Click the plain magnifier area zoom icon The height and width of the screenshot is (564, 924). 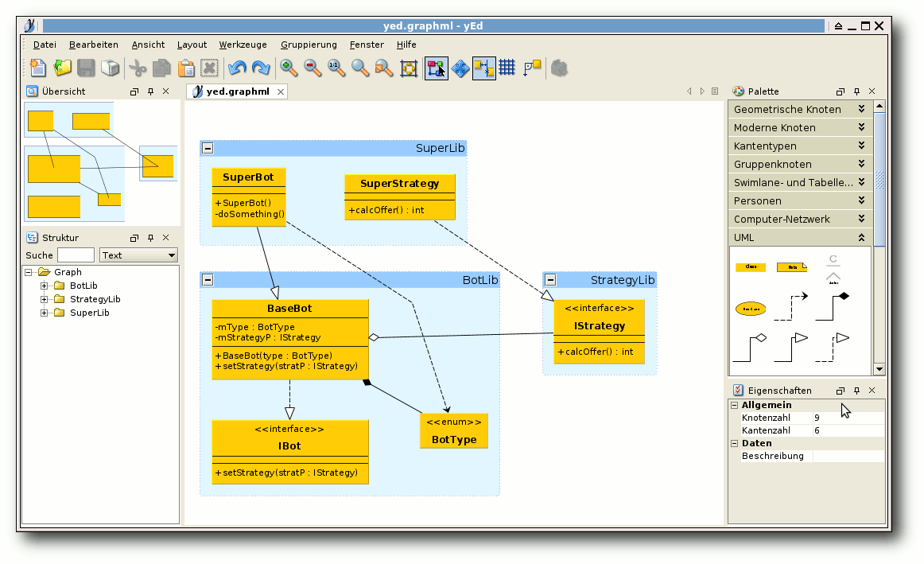tap(360, 68)
